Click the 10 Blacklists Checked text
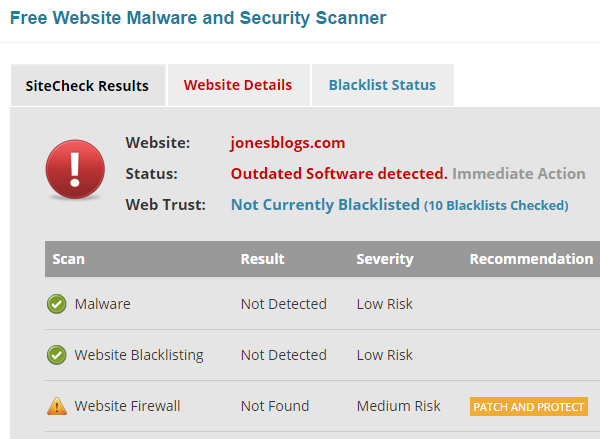This screenshot has width=600, height=439. [496, 206]
